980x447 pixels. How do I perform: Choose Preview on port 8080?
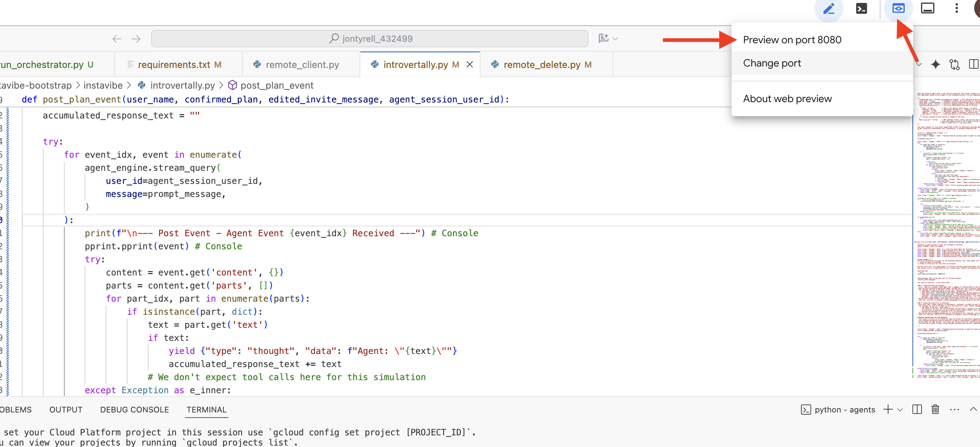coord(792,40)
